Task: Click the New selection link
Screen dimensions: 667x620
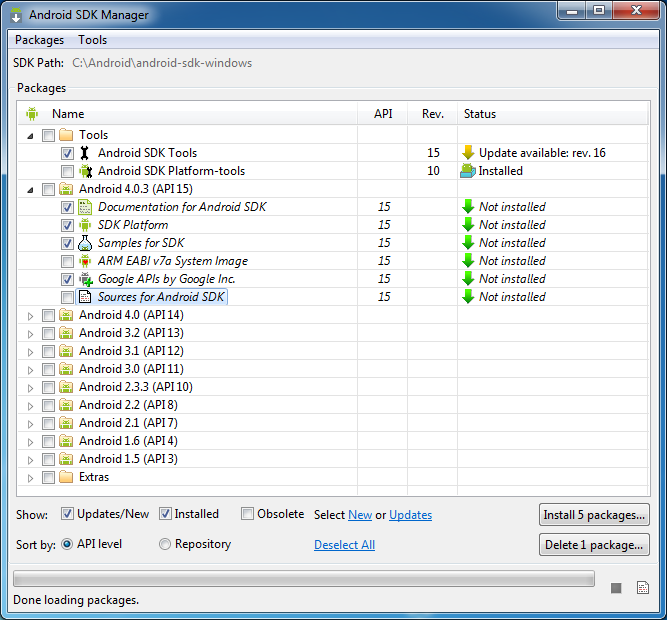Action: [x=360, y=515]
